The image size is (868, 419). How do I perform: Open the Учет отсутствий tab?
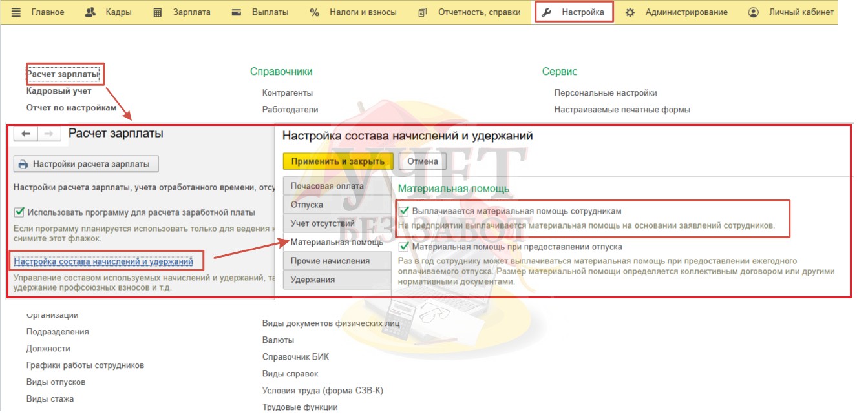tap(337, 223)
